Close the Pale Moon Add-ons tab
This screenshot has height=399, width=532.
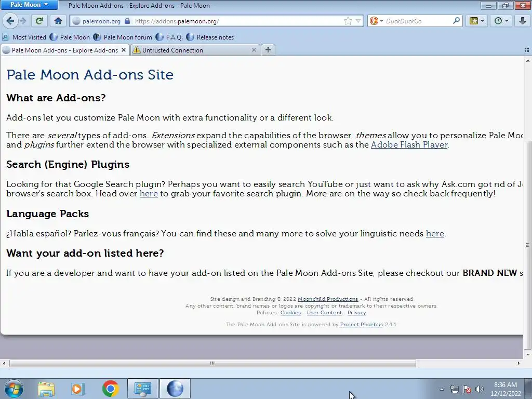point(124,50)
